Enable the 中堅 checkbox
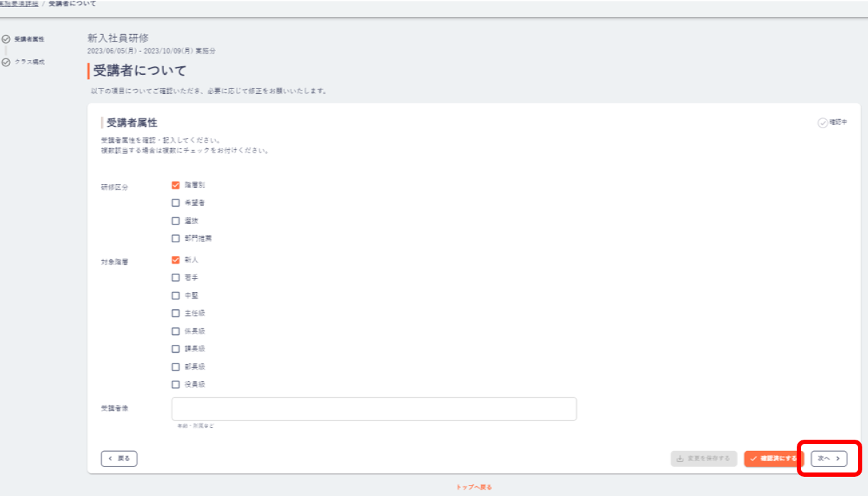The height and width of the screenshot is (496, 868). point(175,296)
